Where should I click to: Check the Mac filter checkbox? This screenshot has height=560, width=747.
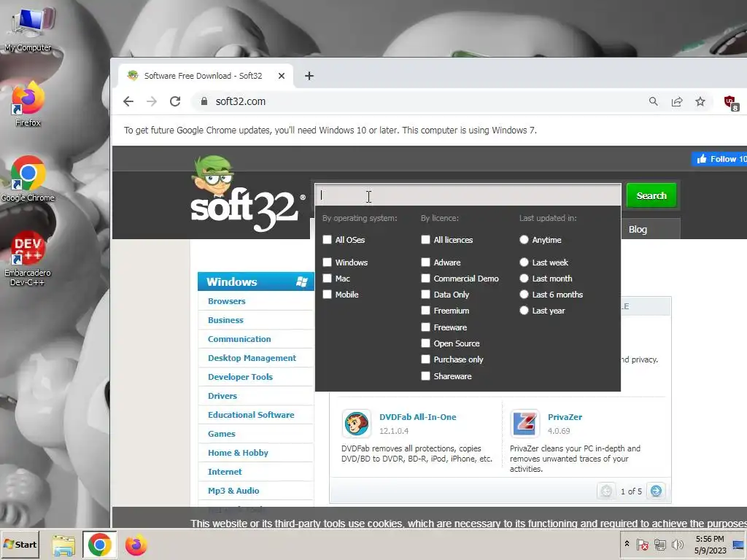pos(327,278)
